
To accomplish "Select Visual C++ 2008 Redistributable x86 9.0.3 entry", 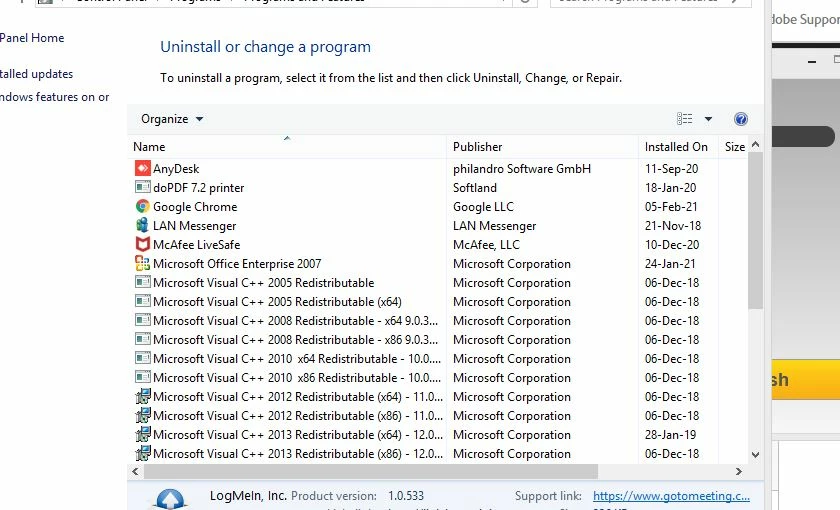I will (x=295, y=340).
